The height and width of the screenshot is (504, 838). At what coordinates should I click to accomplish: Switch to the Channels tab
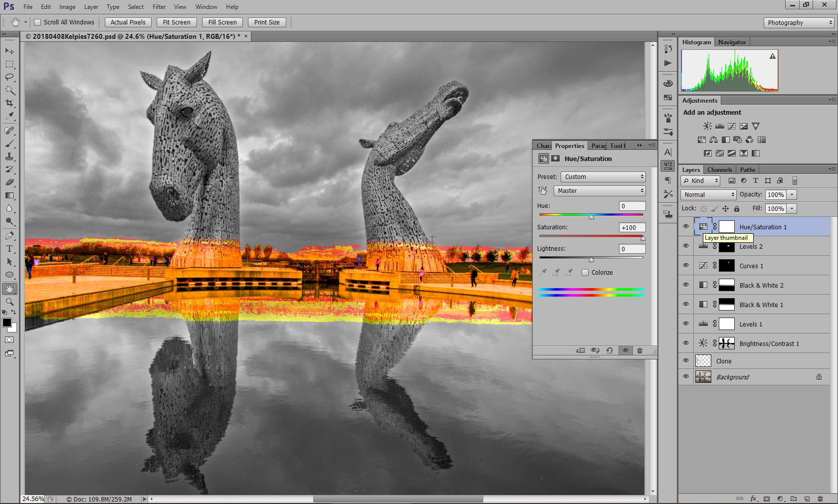(719, 170)
